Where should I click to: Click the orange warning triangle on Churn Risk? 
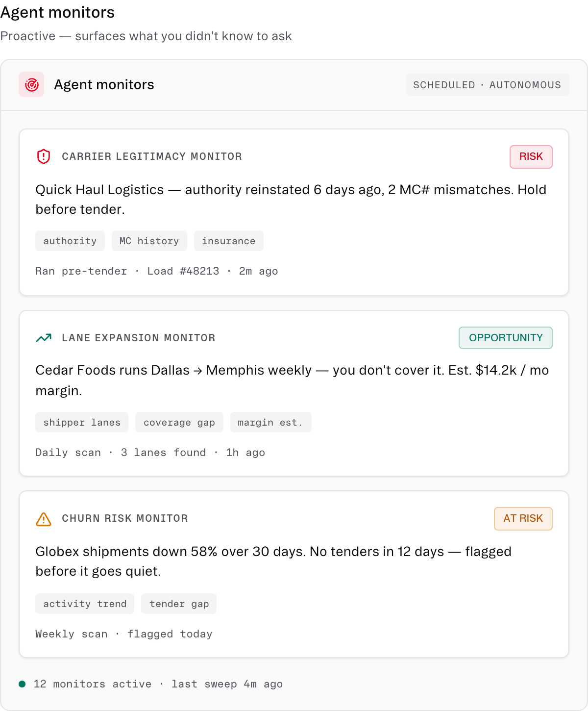(x=44, y=519)
